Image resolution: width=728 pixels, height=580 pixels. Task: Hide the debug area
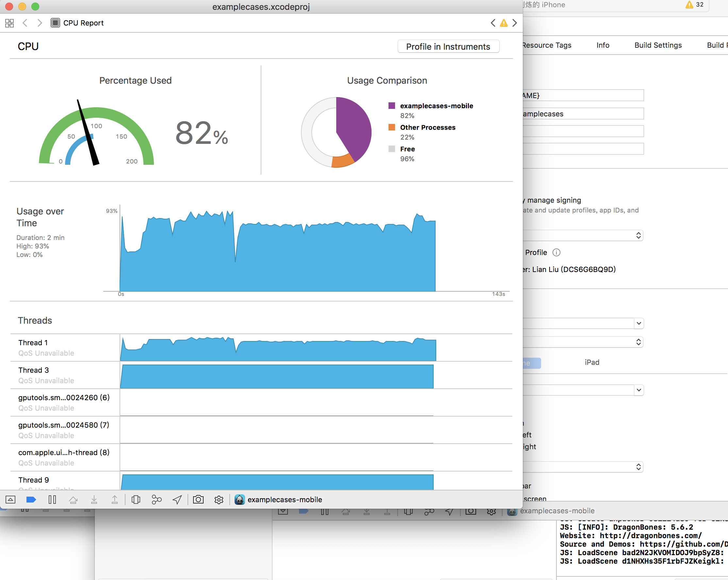tap(10, 500)
